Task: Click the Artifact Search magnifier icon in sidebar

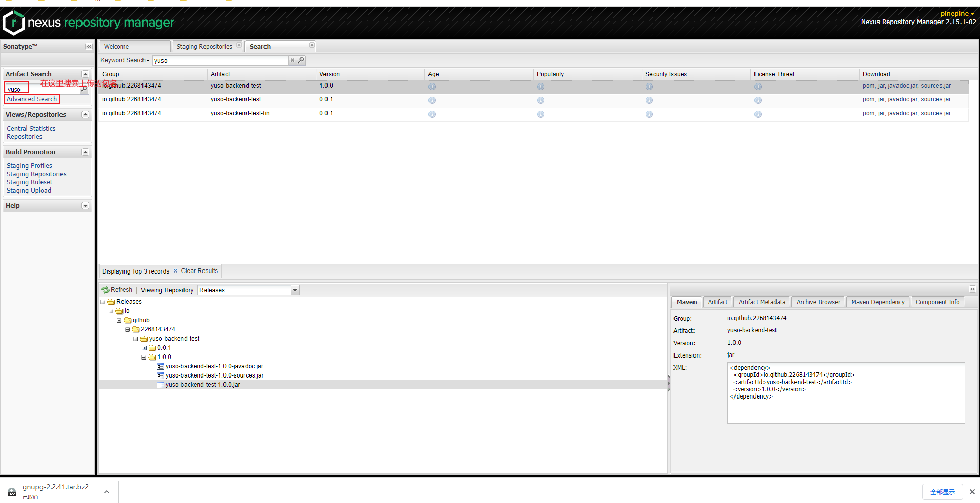Action: [85, 89]
